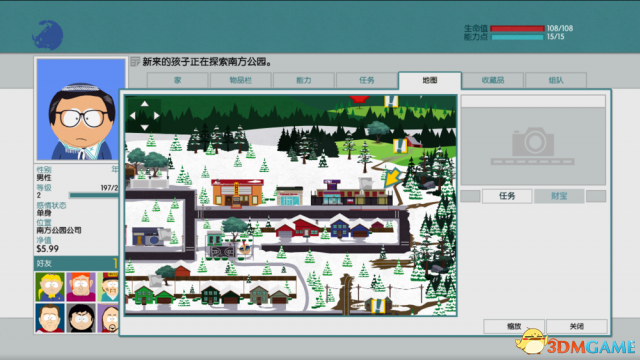Select the 财宝 treasure filter button

tap(559, 196)
